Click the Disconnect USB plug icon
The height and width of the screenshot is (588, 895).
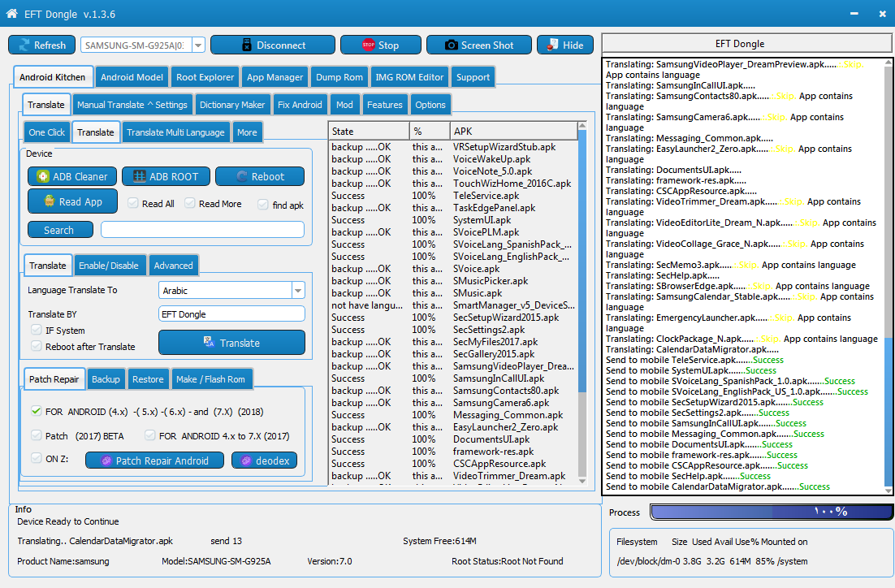coord(247,45)
